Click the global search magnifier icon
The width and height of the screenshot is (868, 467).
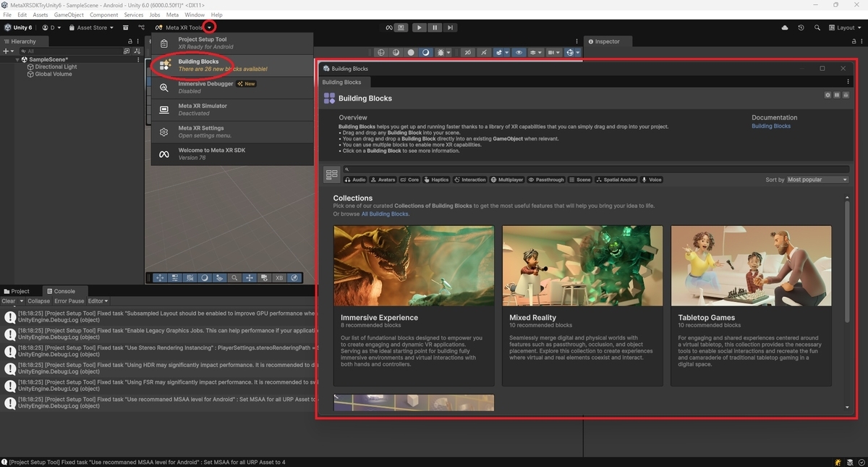(x=817, y=28)
